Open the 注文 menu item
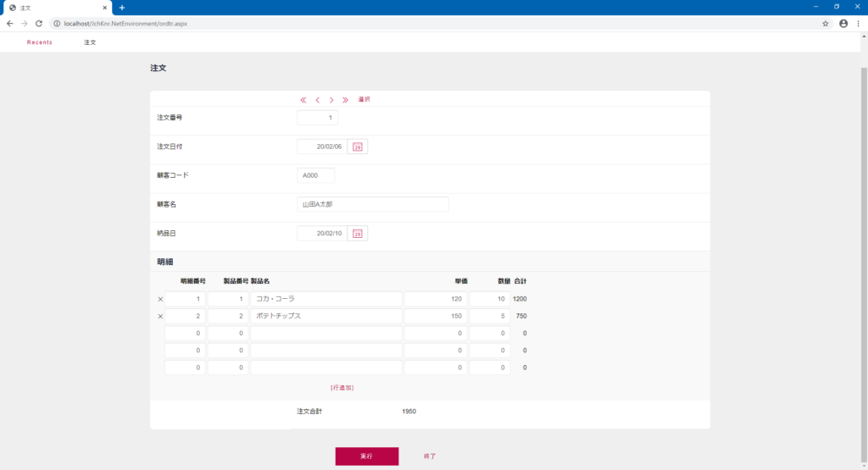868x470 pixels. point(90,42)
